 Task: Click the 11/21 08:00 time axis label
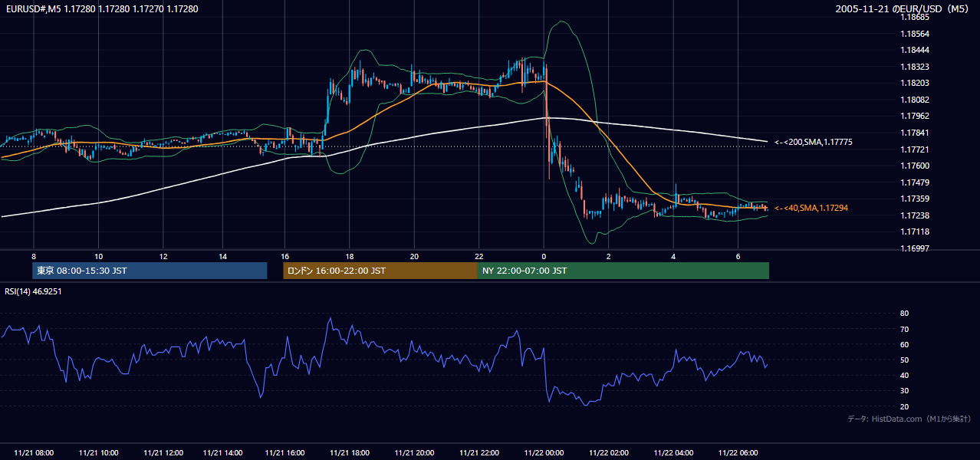[x=34, y=453]
